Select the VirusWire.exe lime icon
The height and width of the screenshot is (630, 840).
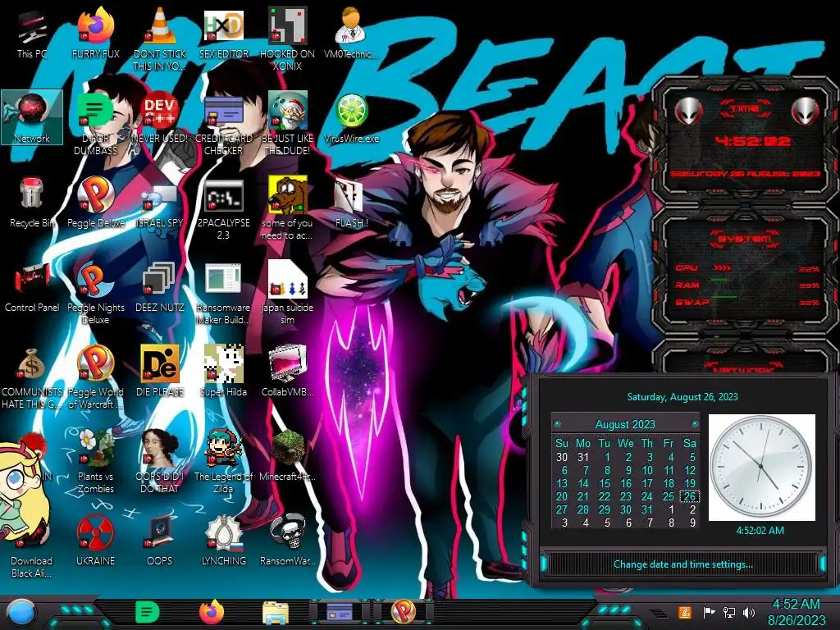click(x=351, y=118)
